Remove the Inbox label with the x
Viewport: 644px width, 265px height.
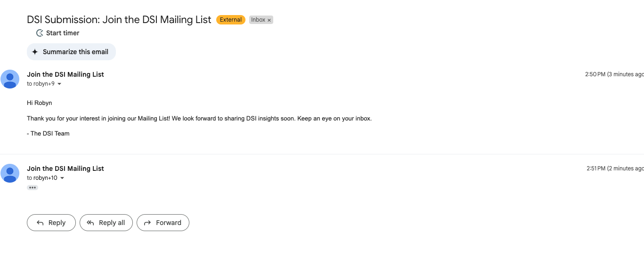pyautogui.click(x=269, y=20)
